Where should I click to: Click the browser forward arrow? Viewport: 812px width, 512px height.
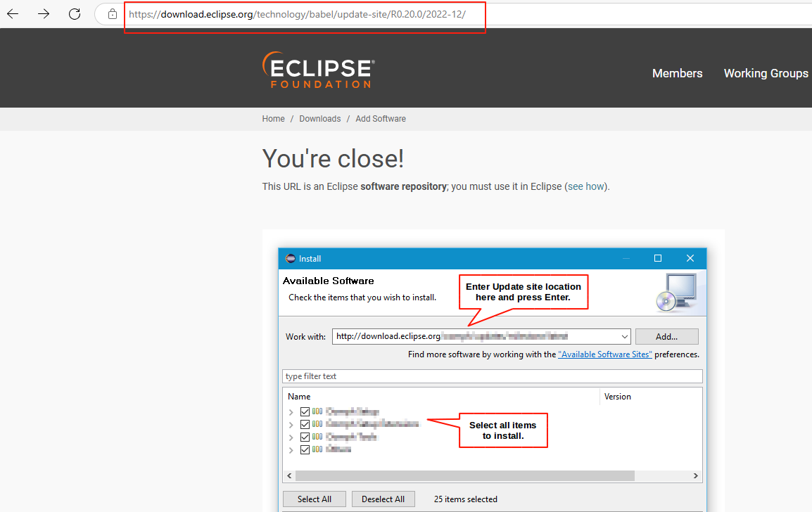(x=43, y=13)
